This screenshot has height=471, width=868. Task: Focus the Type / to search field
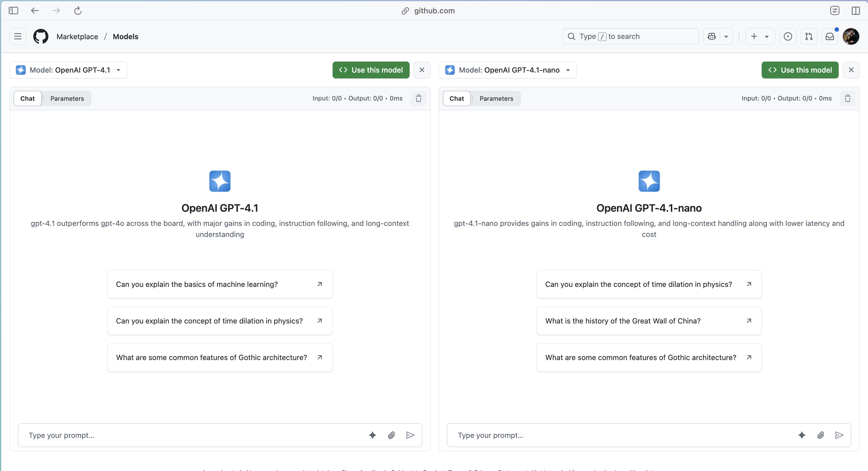630,36
